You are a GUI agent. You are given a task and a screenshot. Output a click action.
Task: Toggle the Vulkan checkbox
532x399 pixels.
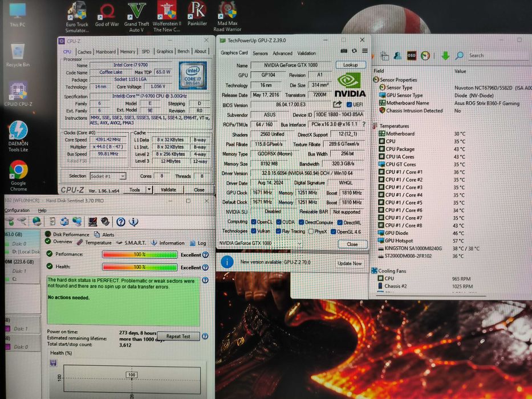[253, 231]
